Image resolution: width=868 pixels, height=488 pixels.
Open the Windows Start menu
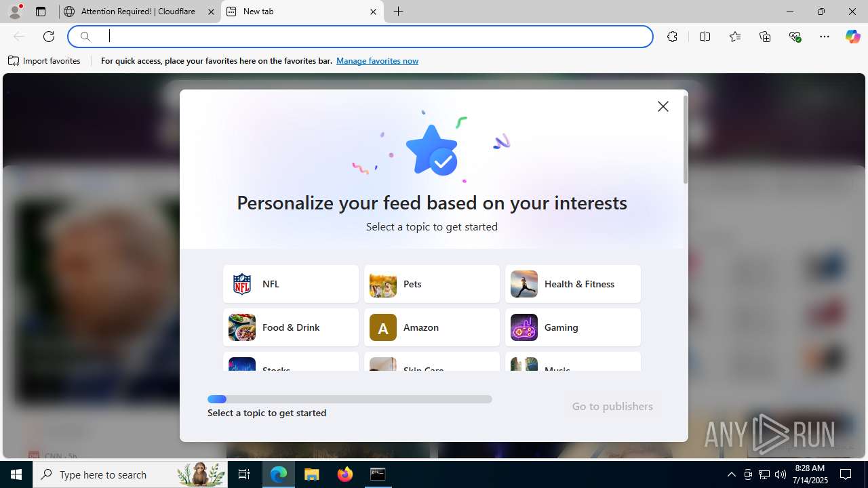click(x=16, y=474)
